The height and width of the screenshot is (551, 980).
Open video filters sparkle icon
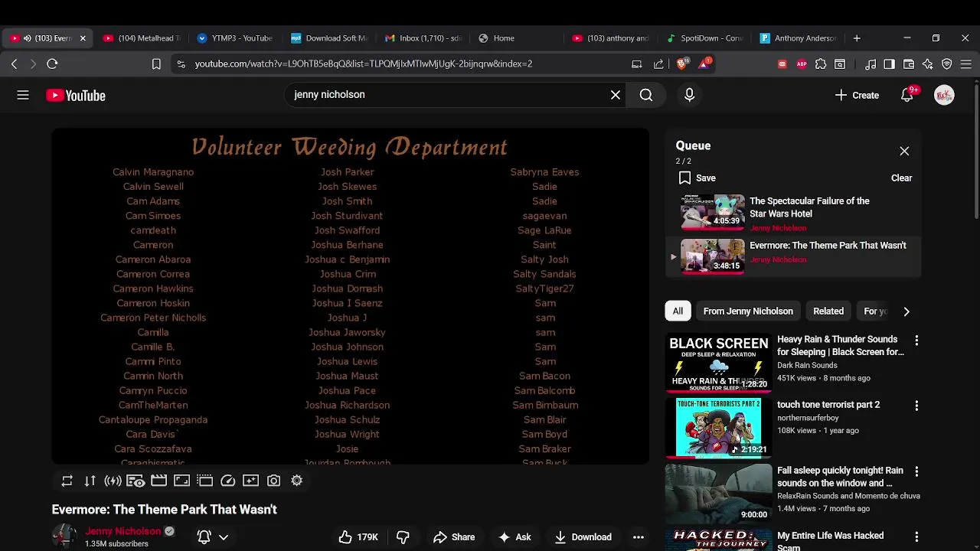tap(250, 481)
